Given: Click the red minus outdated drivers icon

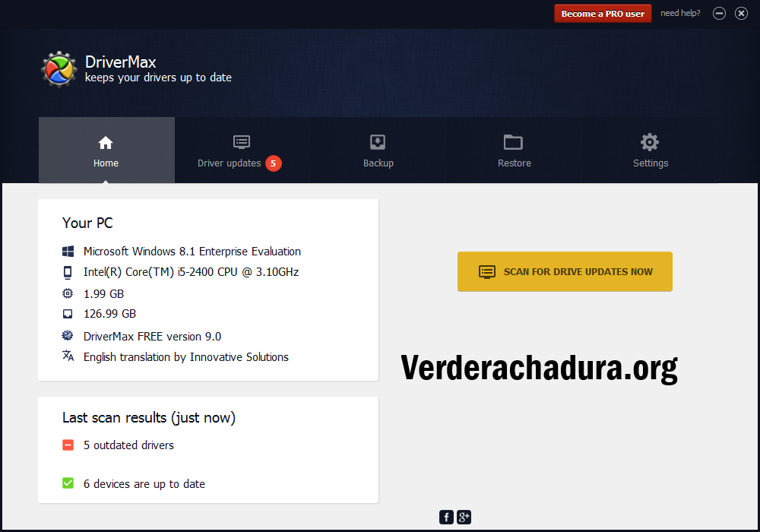Looking at the screenshot, I should pyautogui.click(x=68, y=445).
